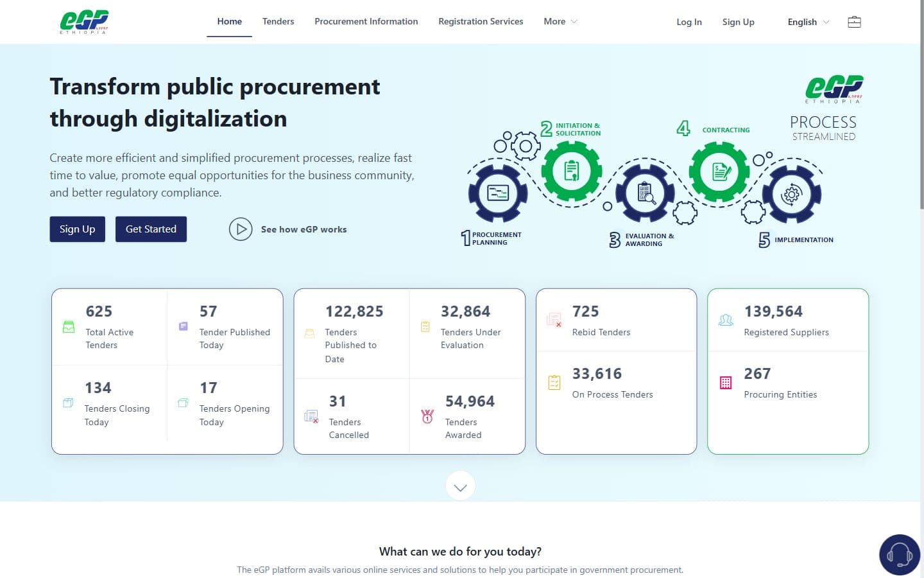Image resolution: width=924 pixels, height=578 pixels.
Task: Open the headset support chat icon
Action: (900, 555)
